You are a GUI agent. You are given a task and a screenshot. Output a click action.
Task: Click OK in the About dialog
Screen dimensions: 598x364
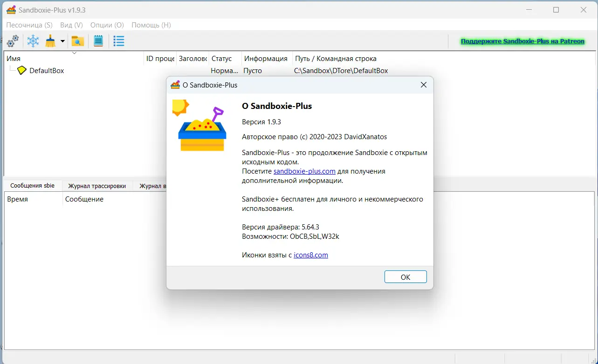pyautogui.click(x=406, y=277)
